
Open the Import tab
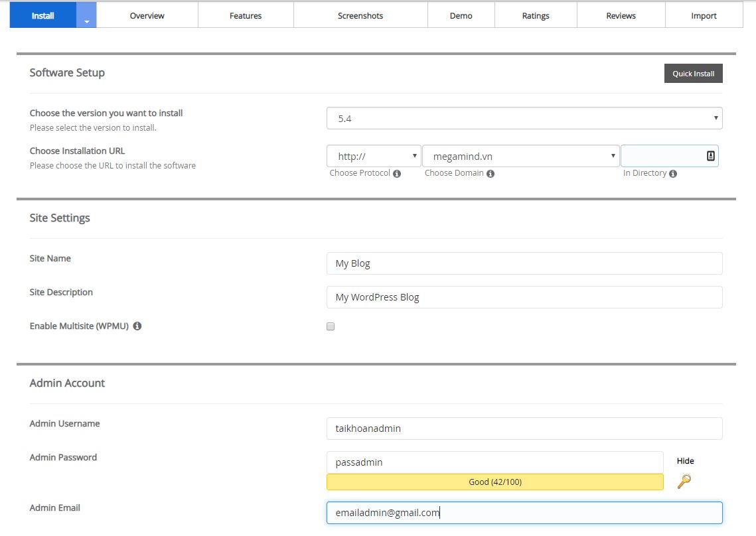pyautogui.click(x=704, y=16)
